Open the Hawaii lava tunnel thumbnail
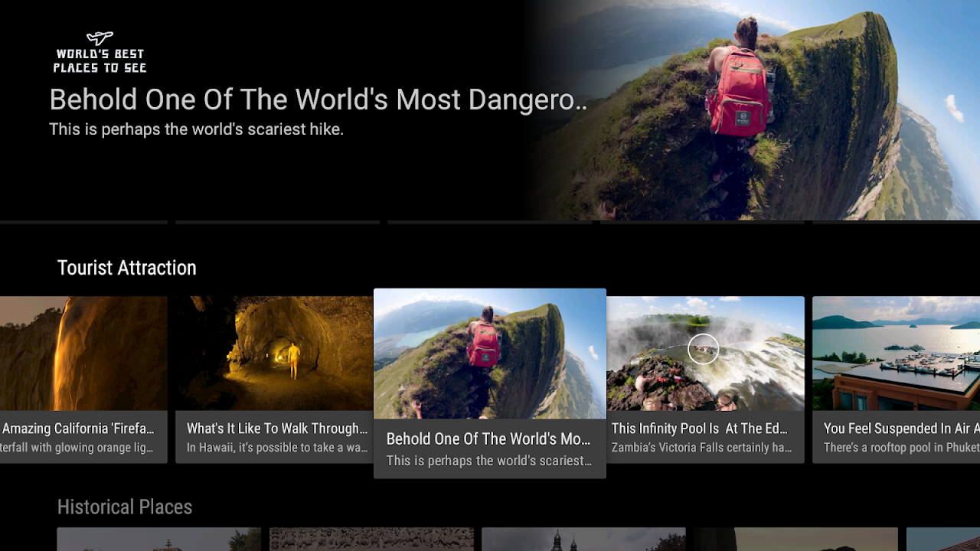This screenshot has width=980, height=551. pos(274,354)
